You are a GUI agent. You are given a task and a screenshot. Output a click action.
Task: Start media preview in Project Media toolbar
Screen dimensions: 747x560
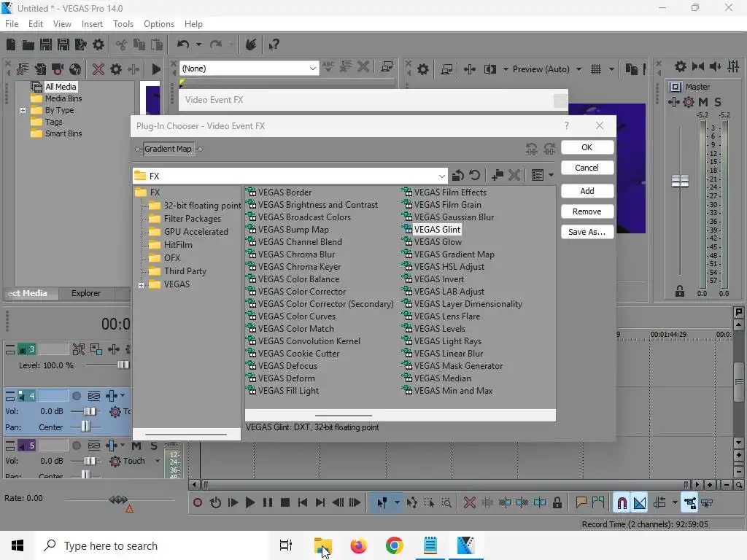coord(156,69)
